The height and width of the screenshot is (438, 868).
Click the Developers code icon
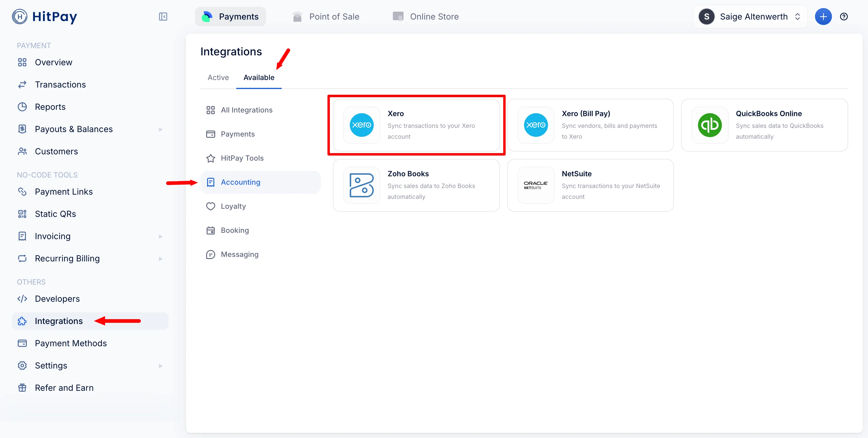coord(22,299)
